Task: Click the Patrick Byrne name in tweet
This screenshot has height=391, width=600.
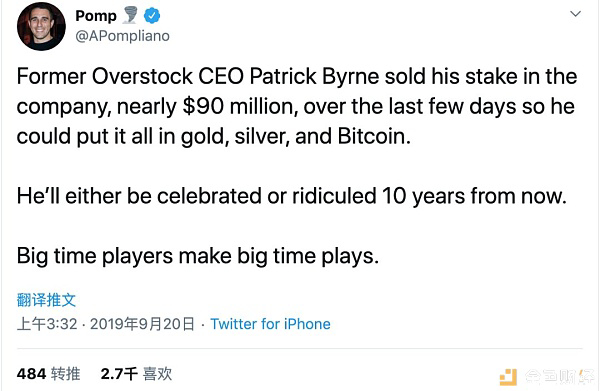Action: pos(314,77)
